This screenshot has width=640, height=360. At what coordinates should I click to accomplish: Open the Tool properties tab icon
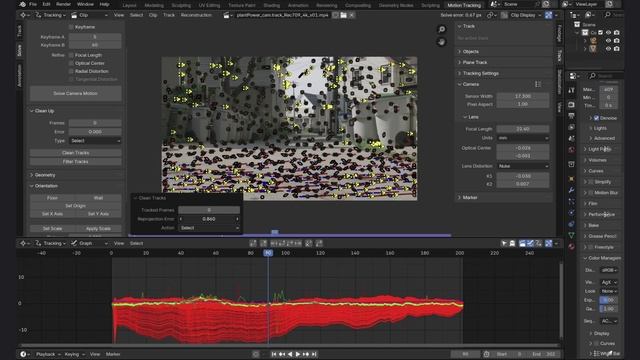pyautogui.click(x=571, y=91)
